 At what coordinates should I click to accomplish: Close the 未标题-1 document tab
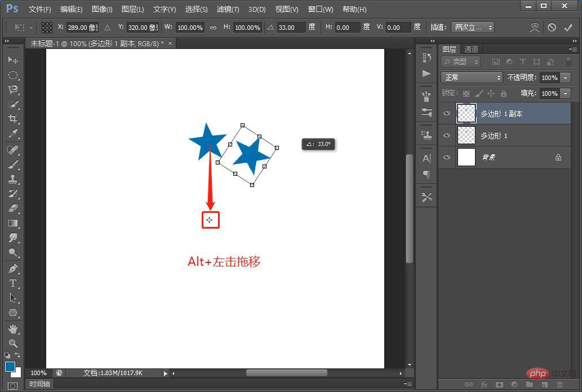[x=170, y=43]
